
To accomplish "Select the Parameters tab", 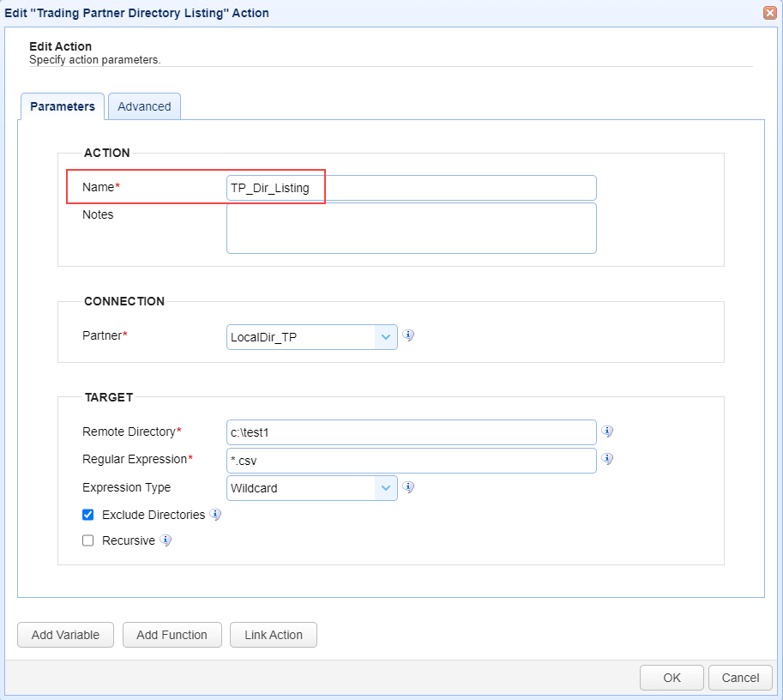I will (63, 106).
